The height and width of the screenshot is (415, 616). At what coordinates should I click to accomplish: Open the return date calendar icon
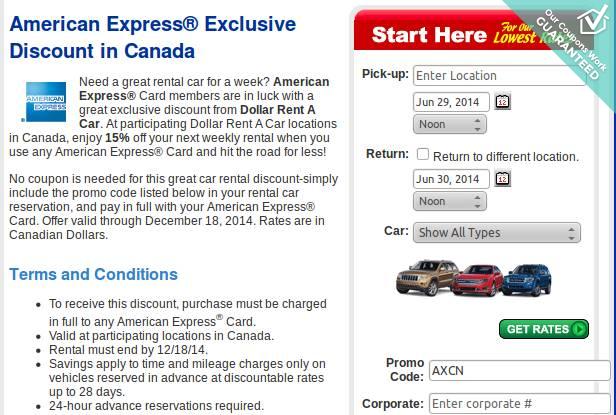pos(502,179)
